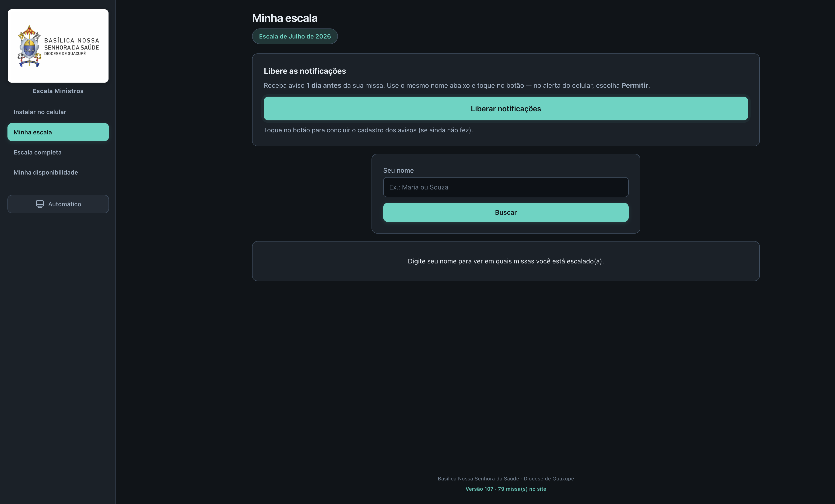The height and width of the screenshot is (504, 835).
Task: Click the Escala de Julho de 2026 badge
Action: click(x=295, y=36)
